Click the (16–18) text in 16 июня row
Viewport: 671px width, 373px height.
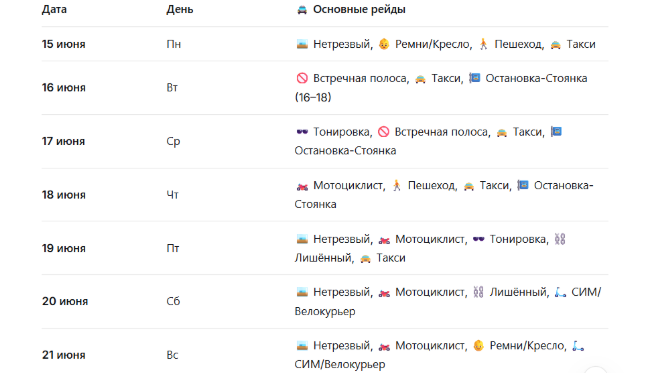tap(313, 98)
